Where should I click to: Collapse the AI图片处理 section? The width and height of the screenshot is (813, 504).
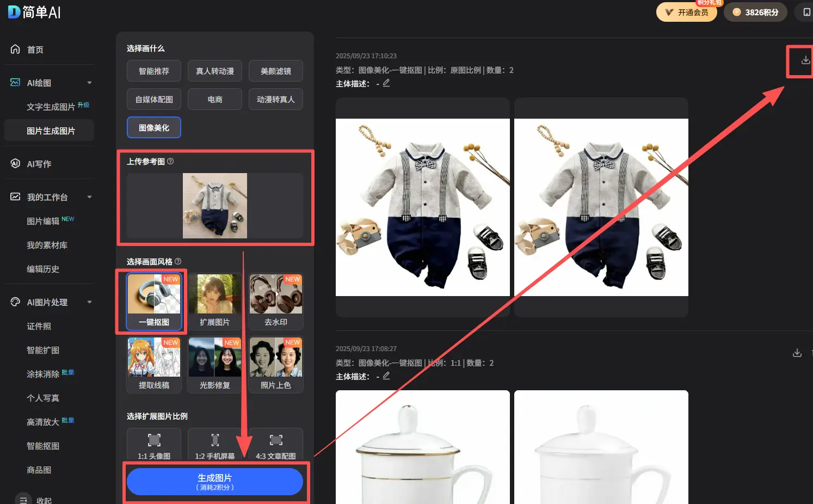tap(89, 302)
